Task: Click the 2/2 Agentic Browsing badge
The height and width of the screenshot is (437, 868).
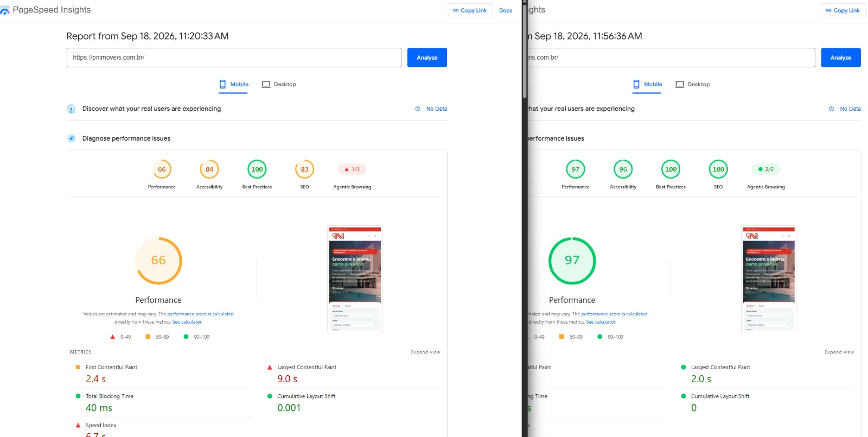Action: (766, 169)
